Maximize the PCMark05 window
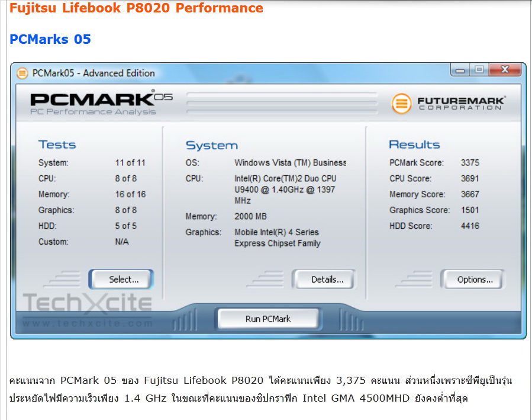The image size is (532, 420). [x=479, y=70]
